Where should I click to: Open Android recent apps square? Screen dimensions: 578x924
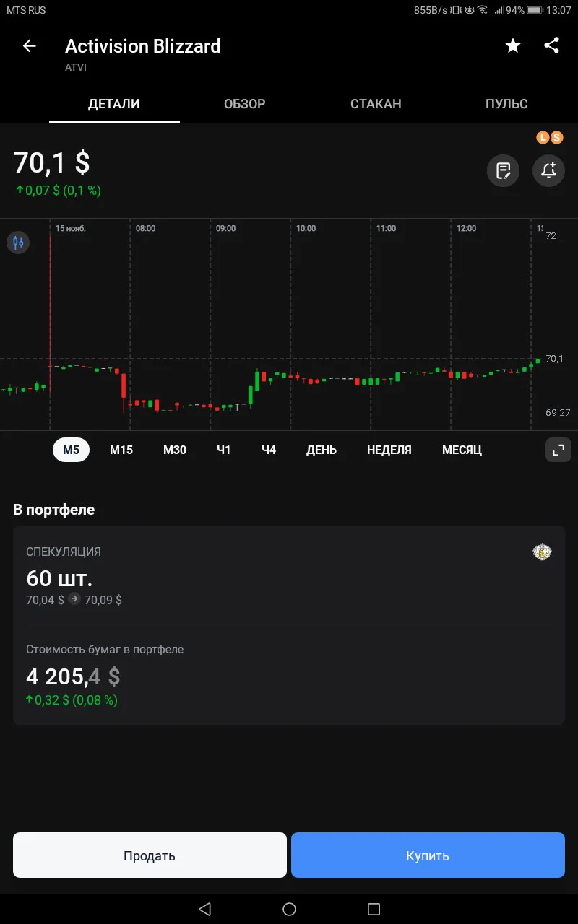pyautogui.click(x=374, y=909)
